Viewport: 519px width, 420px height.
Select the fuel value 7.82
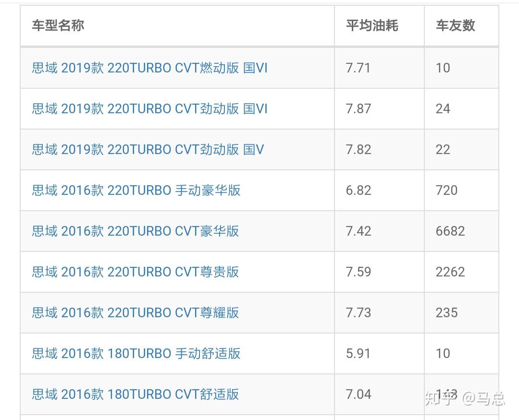coord(358,149)
